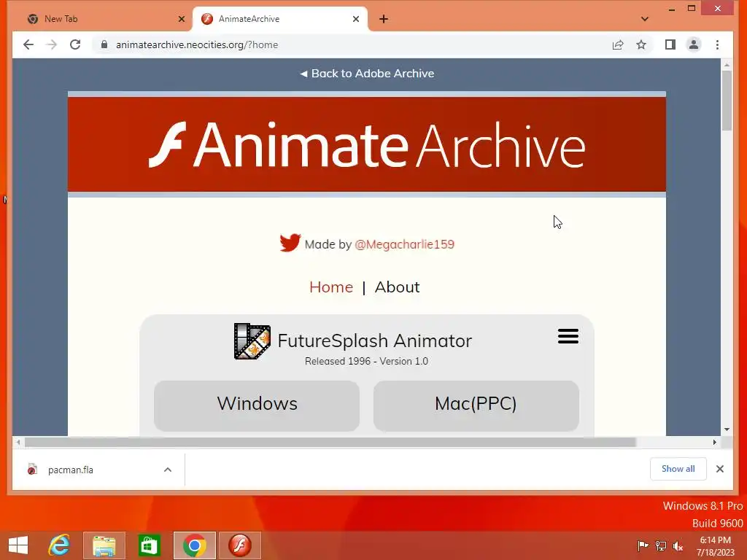Image resolution: width=747 pixels, height=560 pixels.
Task: Click the browser forward arrow
Action: click(52, 44)
